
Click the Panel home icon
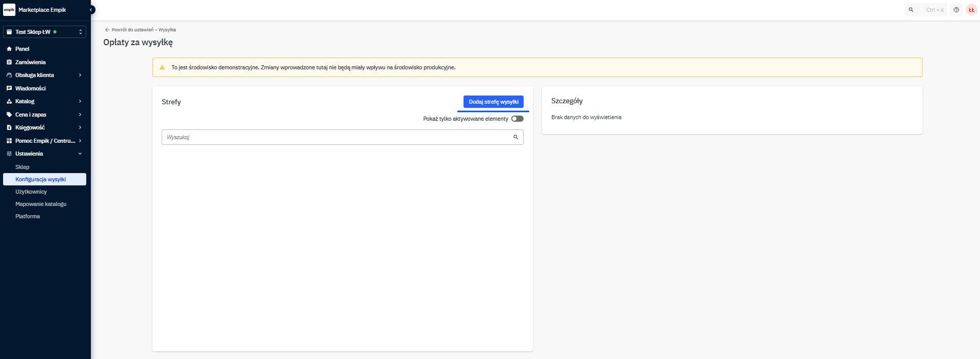(9, 49)
